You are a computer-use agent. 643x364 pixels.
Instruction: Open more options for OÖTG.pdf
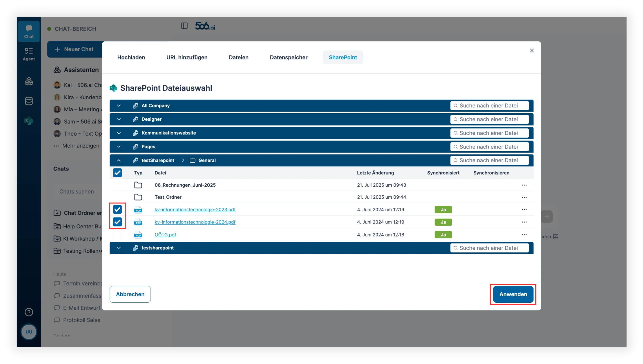[524, 235]
